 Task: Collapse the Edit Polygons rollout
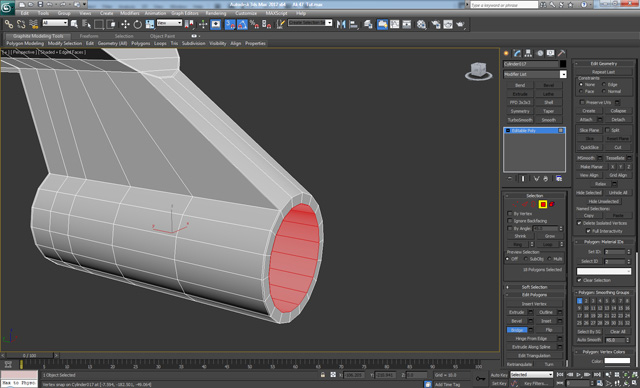(534, 295)
